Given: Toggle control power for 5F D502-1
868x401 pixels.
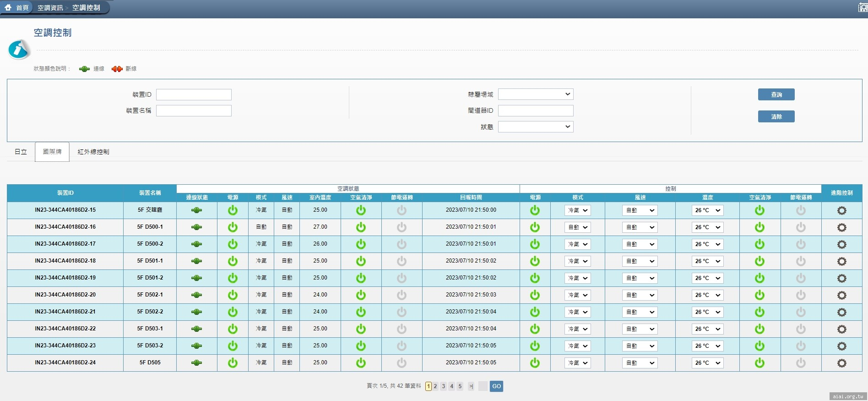Looking at the screenshot, I should (x=535, y=295).
